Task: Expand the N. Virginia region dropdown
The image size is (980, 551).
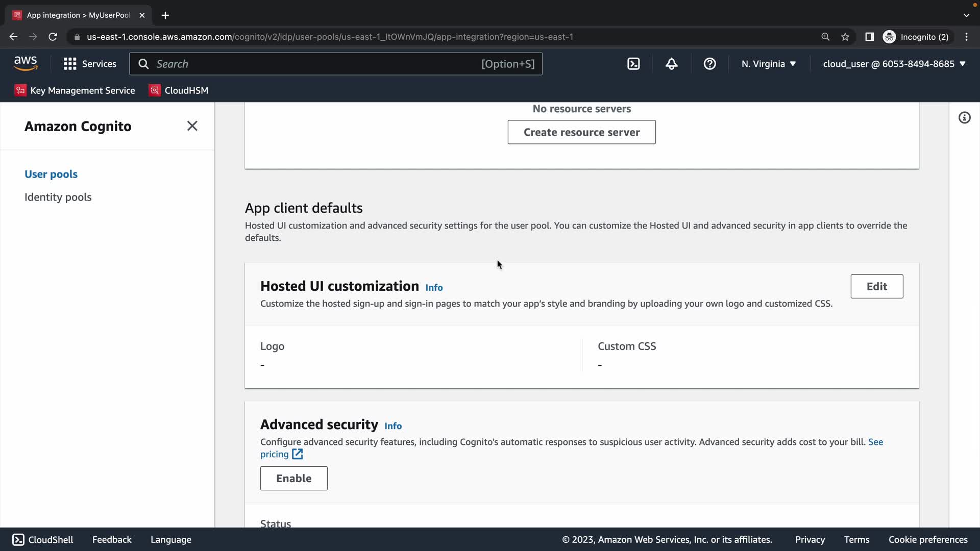Action: [769, 64]
